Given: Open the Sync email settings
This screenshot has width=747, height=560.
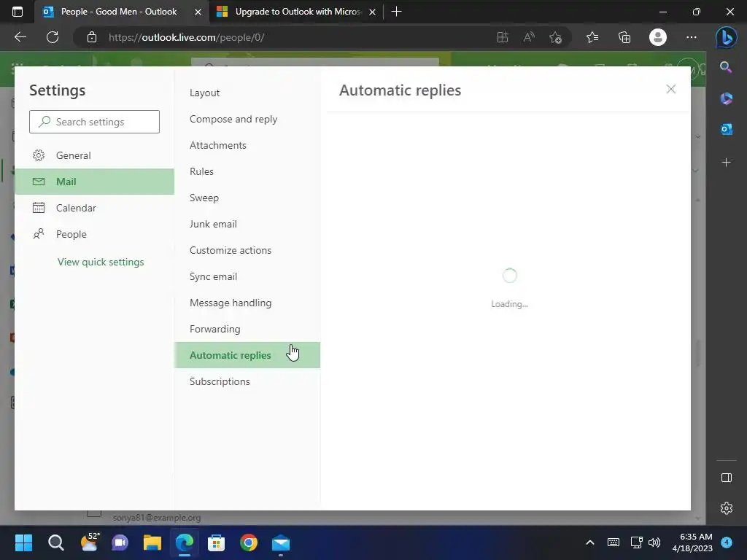Looking at the screenshot, I should tap(247, 276).
